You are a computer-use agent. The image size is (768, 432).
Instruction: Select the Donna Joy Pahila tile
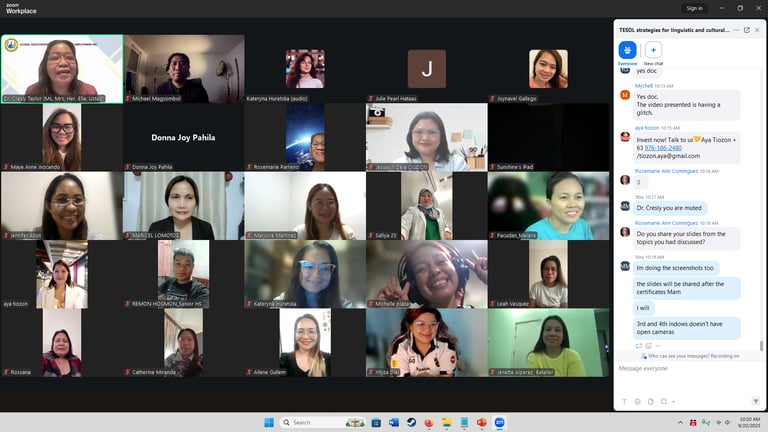(x=184, y=137)
